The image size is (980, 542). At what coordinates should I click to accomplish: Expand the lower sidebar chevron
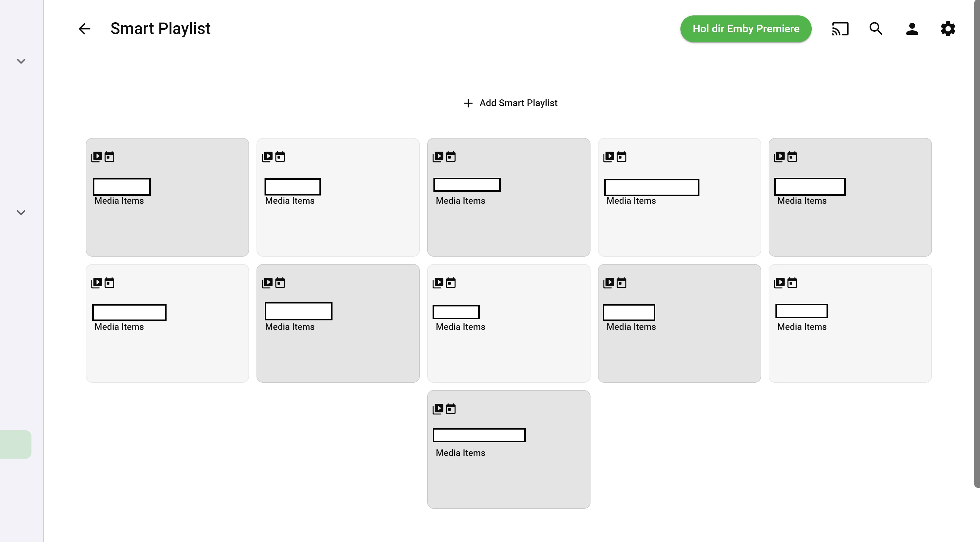(x=21, y=212)
